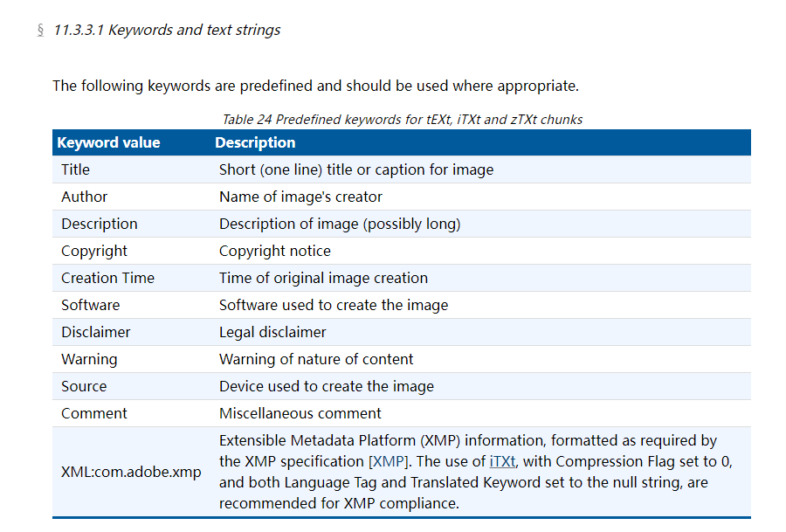Select the Keyword value column header
Viewport: 786px width, 532px height.
tap(131, 143)
